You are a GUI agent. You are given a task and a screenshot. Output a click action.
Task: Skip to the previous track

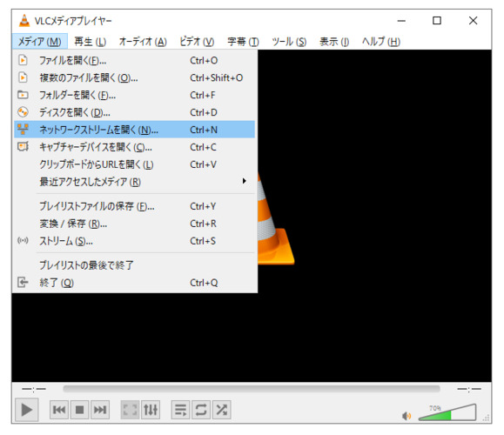coord(59,410)
